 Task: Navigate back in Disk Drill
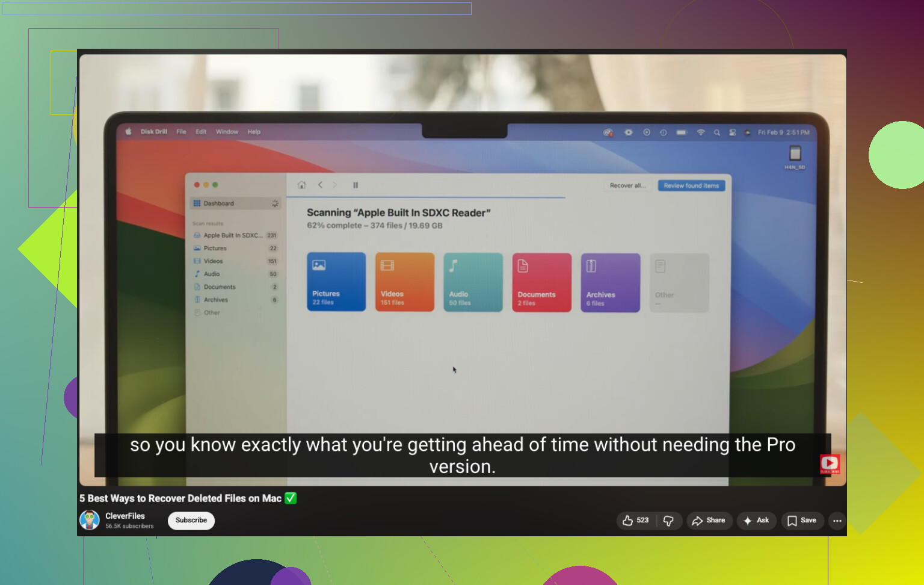coord(320,185)
